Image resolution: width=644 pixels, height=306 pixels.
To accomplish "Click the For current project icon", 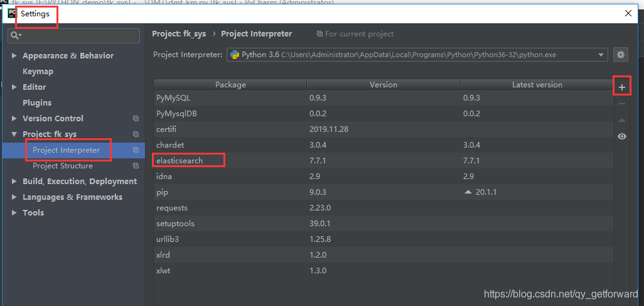I will [x=319, y=34].
